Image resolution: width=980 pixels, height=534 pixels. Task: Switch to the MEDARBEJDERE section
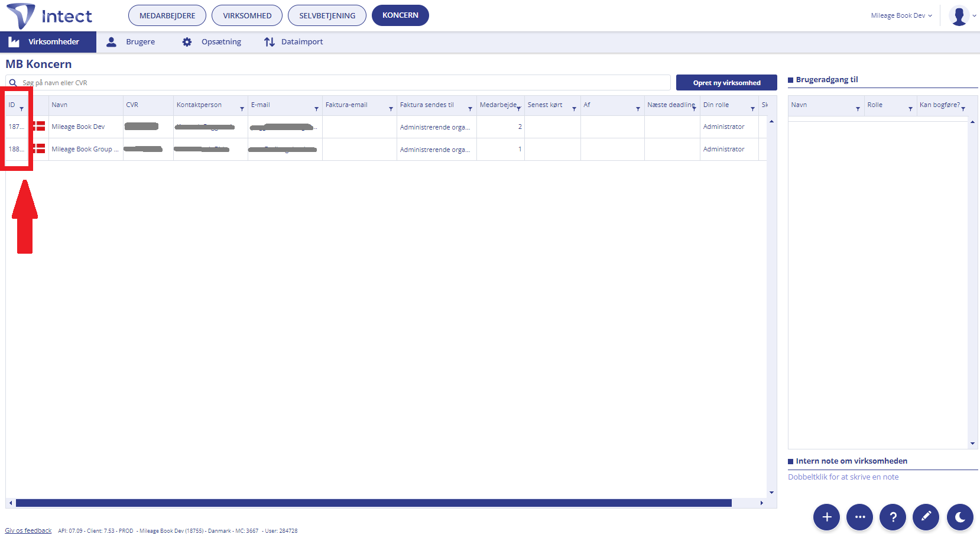[167, 15]
